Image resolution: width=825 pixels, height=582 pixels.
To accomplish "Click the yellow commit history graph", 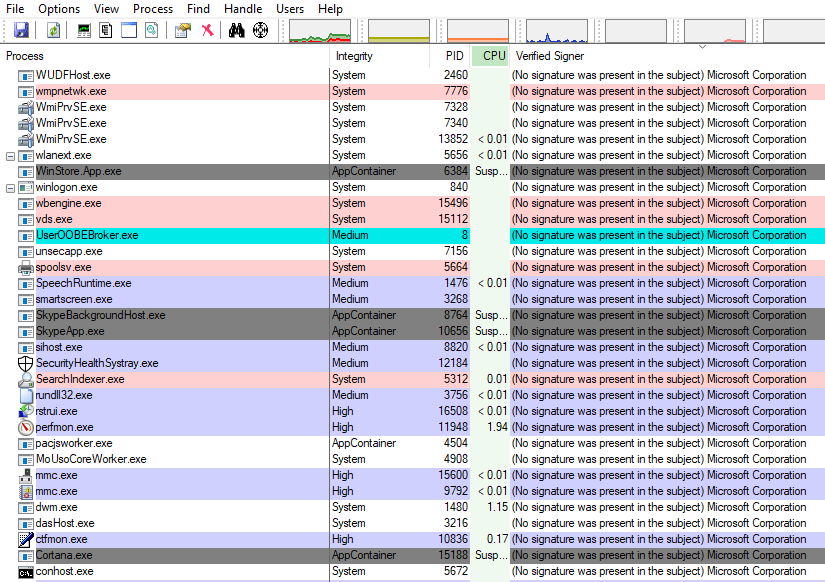I will tap(399, 31).
